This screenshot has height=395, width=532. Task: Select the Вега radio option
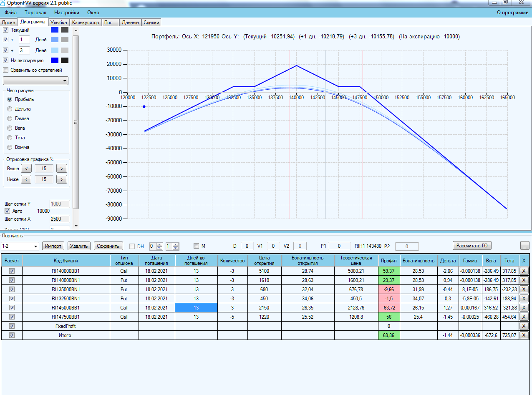click(x=10, y=128)
